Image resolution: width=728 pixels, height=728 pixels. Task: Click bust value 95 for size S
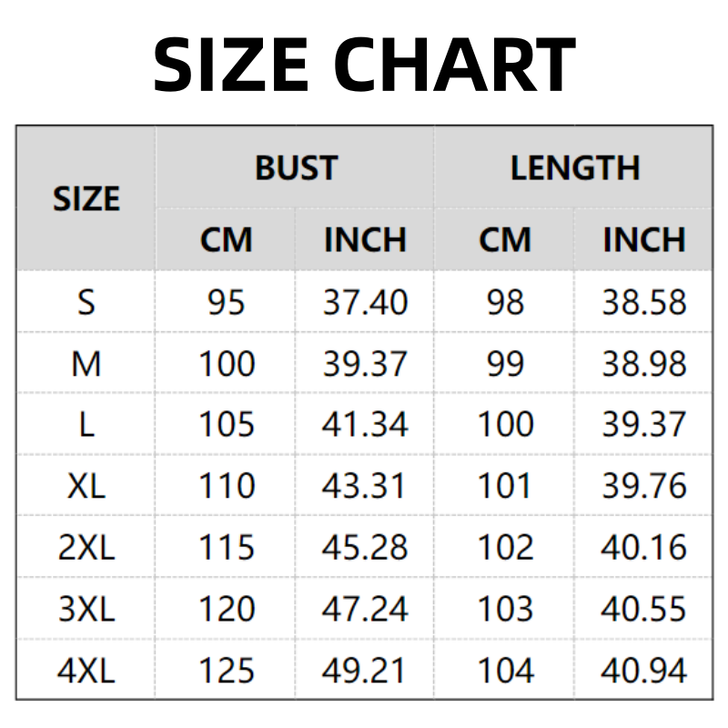click(x=227, y=301)
